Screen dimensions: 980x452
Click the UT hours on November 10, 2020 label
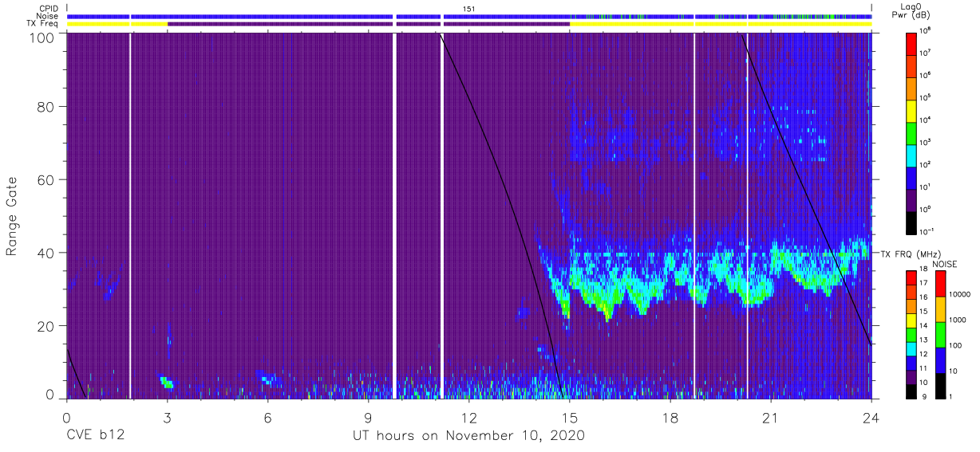tap(468, 436)
